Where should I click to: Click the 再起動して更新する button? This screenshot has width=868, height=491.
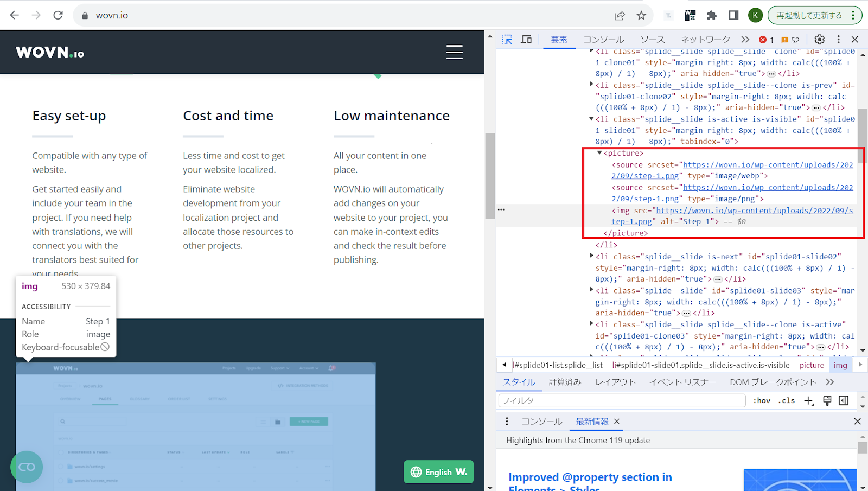pos(809,15)
